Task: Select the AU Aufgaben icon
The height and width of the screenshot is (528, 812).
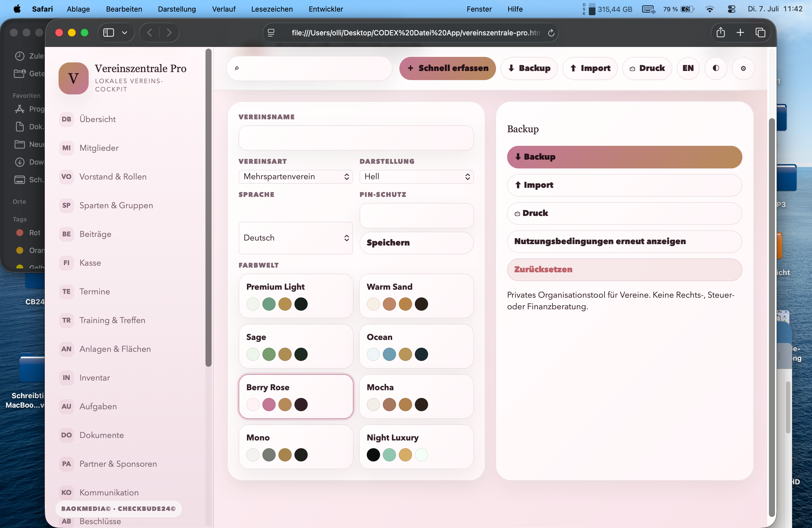Action: (67, 406)
